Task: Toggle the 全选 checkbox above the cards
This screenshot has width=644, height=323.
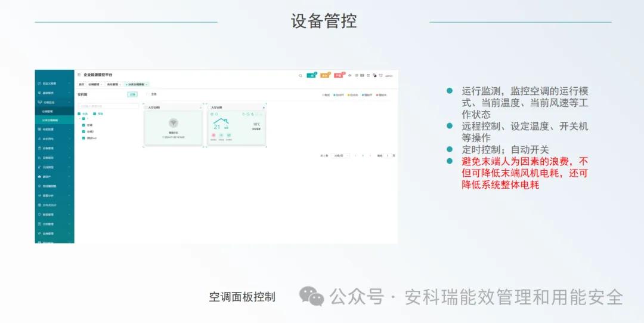Action: click(148, 94)
